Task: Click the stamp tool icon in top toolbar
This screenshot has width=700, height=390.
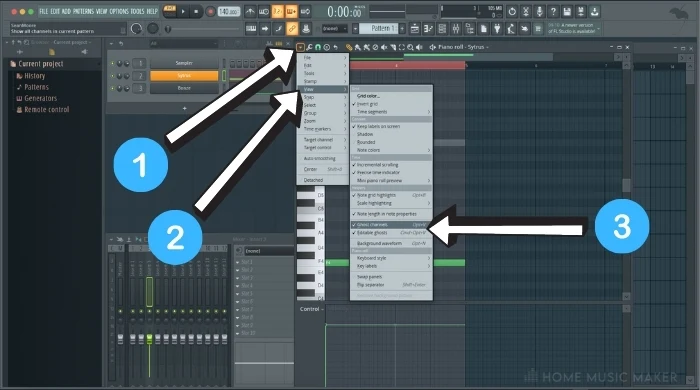Action: coord(306,29)
